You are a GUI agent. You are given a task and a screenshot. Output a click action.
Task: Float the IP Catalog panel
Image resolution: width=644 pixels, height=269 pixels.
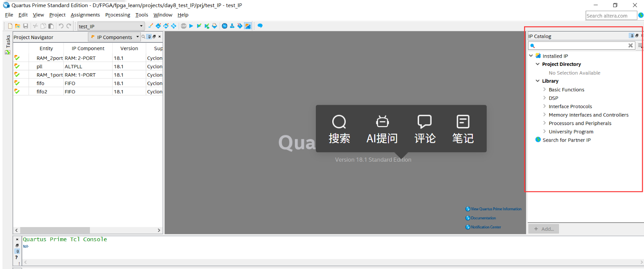637,36
